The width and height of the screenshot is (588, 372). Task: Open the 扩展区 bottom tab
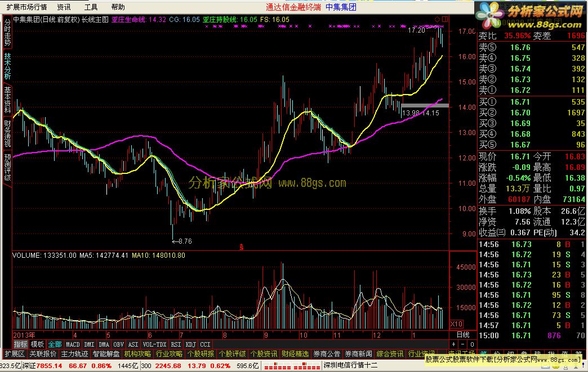[14, 353]
